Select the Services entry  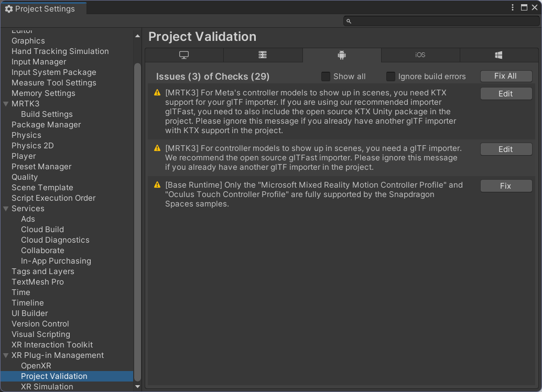click(28, 209)
